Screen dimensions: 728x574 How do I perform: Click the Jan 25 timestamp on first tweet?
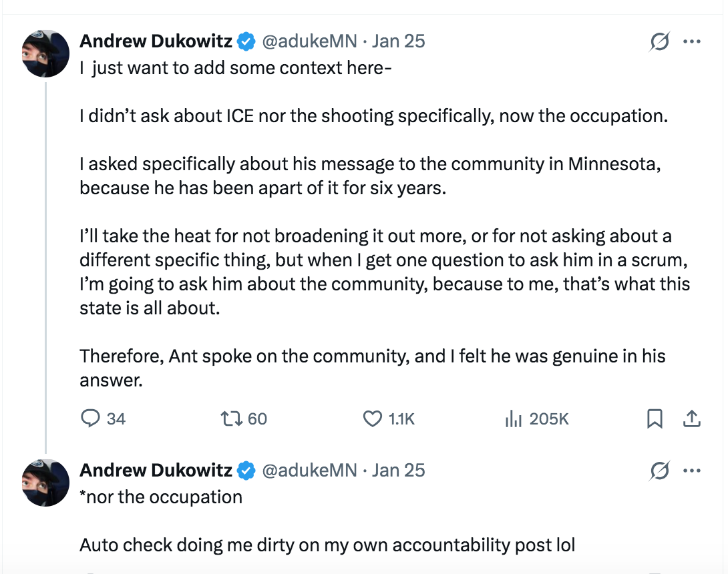(398, 41)
